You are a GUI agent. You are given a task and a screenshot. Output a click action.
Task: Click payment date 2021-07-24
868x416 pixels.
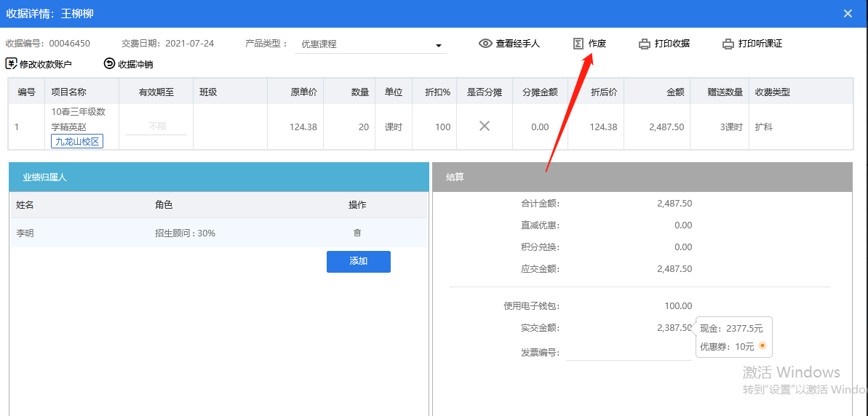pyautogui.click(x=190, y=43)
